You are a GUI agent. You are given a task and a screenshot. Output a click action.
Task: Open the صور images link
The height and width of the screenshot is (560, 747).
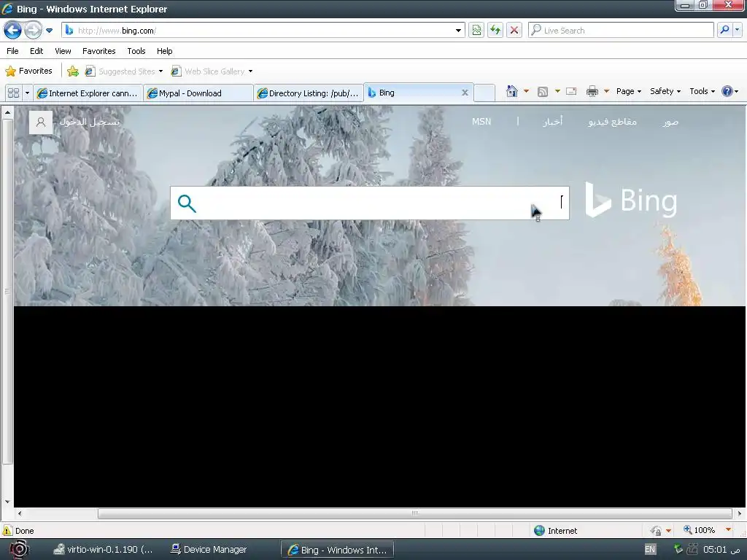670,122
